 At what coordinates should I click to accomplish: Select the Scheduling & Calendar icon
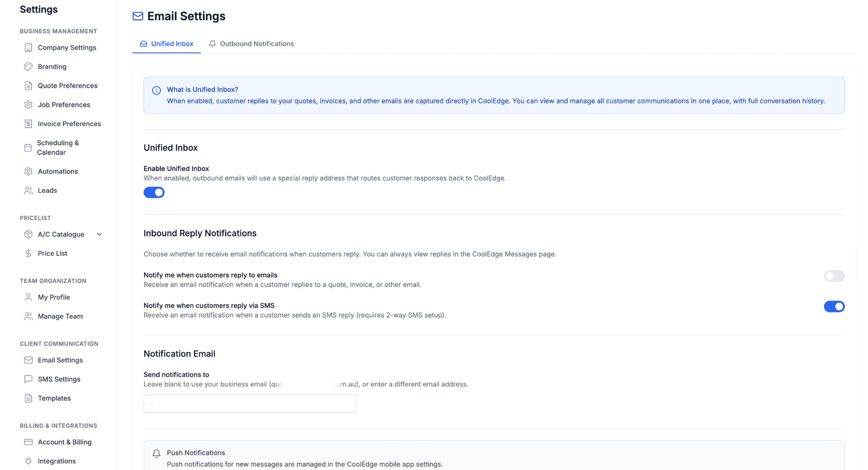[28, 147]
